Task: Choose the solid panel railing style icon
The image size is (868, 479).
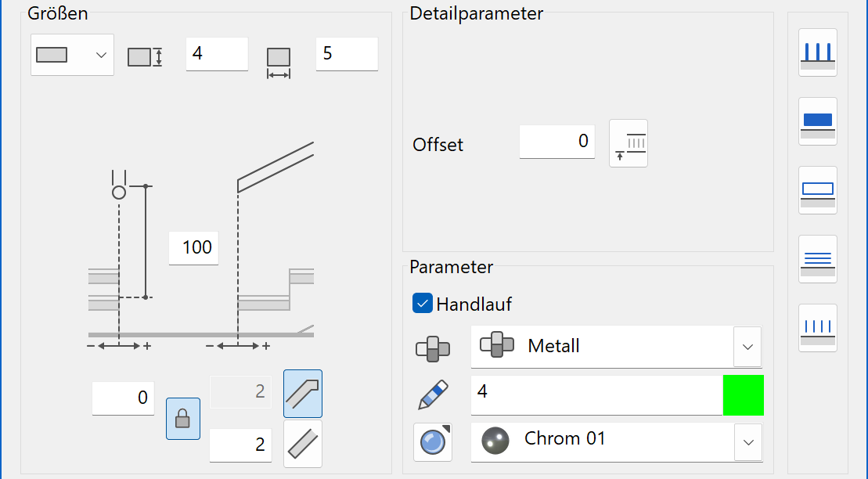Action: tap(817, 121)
